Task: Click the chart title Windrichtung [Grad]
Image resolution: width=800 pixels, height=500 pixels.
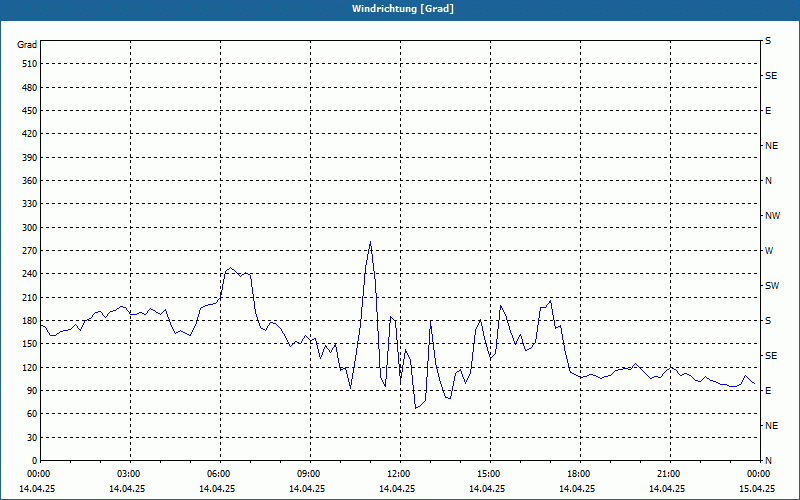Action: [x=403, y=9]
